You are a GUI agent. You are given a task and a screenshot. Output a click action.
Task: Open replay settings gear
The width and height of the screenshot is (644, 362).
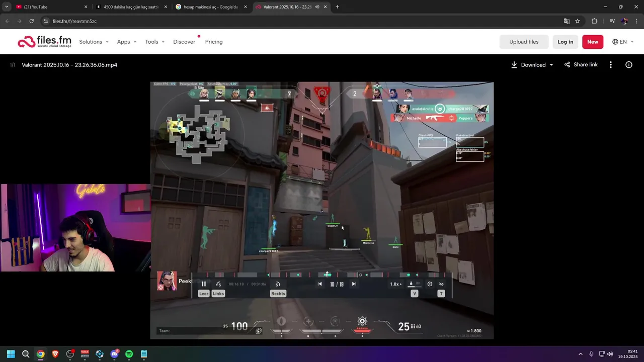[x=430, y=284]
